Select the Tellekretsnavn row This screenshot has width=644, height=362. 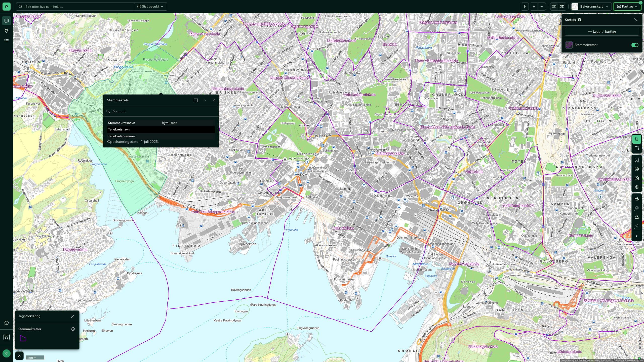click(x=161, y=129)
